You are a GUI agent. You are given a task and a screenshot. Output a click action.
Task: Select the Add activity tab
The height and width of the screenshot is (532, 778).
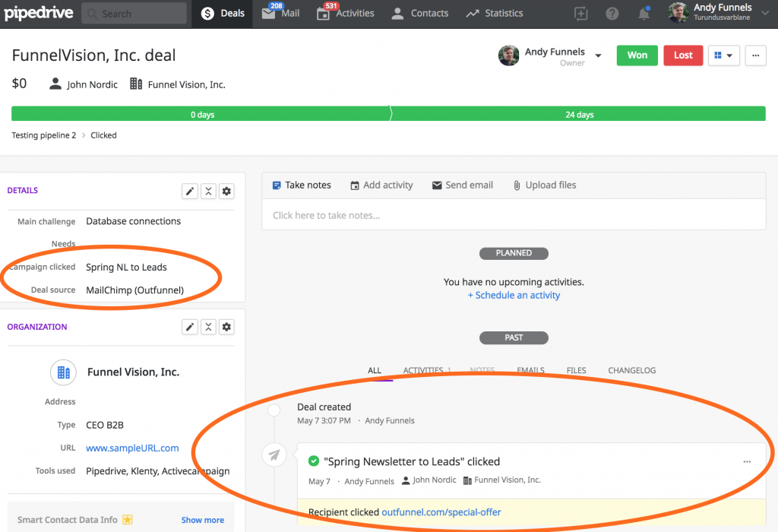[x=381, y=185]
